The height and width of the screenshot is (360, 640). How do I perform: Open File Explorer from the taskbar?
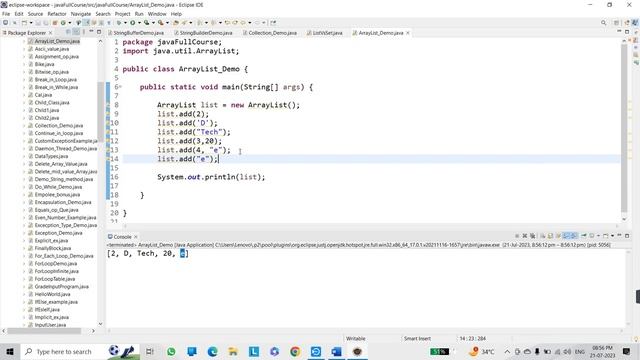click(233, 351)
